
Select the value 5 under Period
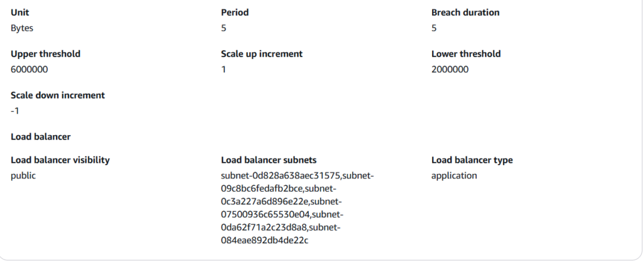tap(224, 28)
